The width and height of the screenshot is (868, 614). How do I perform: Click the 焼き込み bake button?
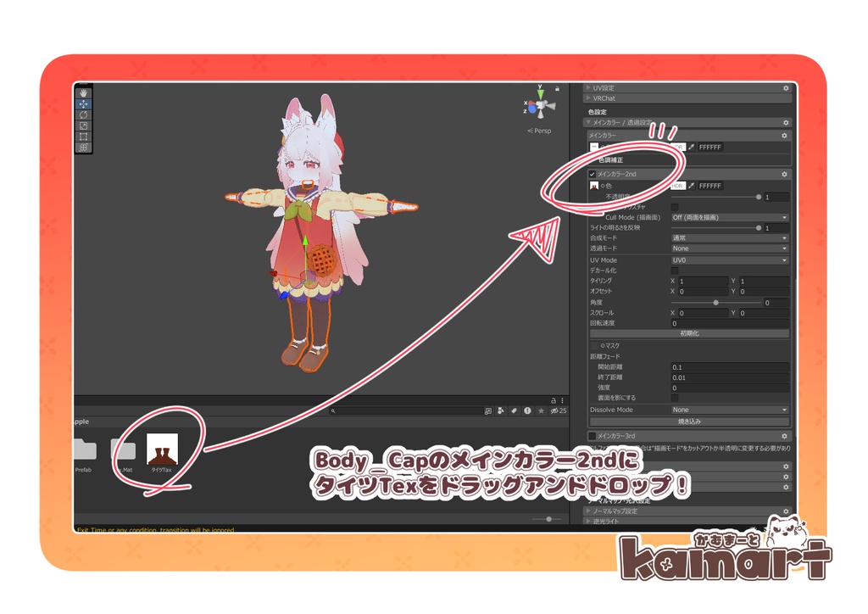688,421
